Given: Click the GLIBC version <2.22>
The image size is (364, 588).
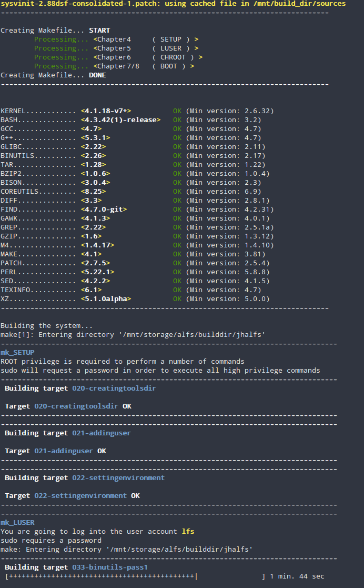Looking at the screenshot, I should 93,147.
